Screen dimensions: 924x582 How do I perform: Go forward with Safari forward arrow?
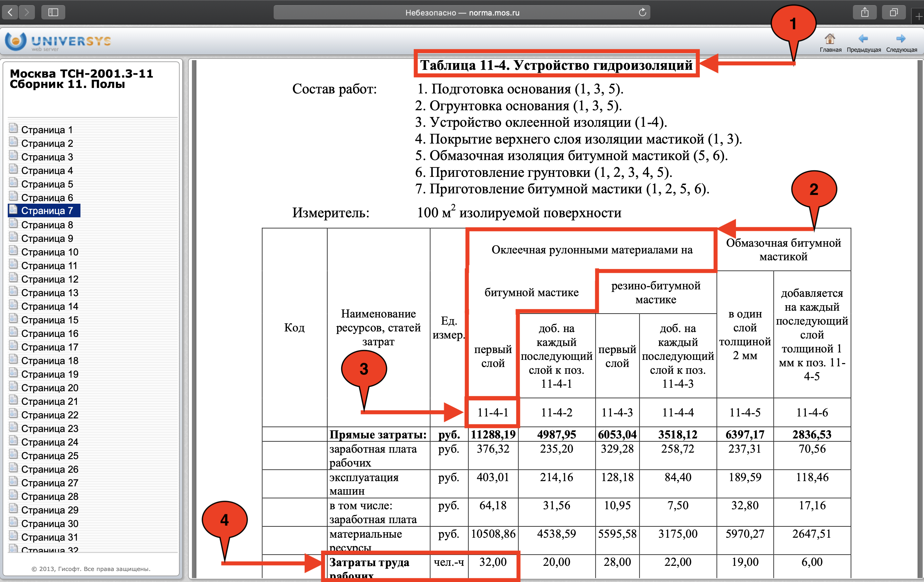(x=26, y=12)
